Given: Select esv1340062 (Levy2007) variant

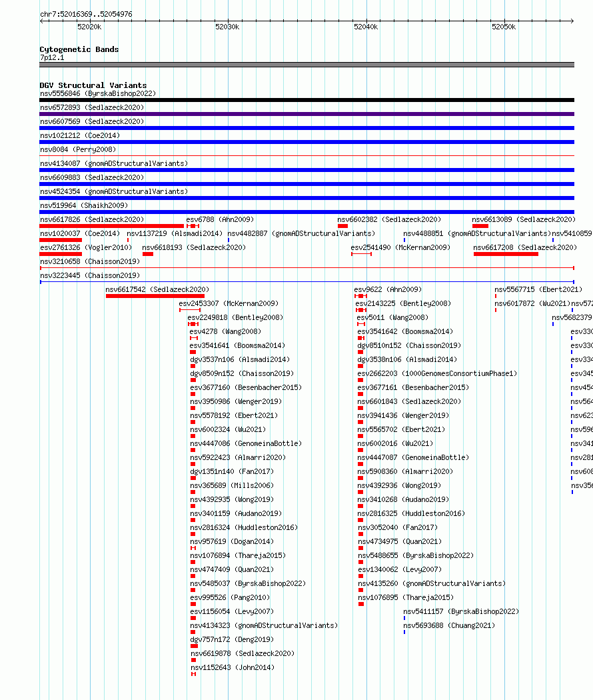Looking at the screenshot, I should coord(400,569).
